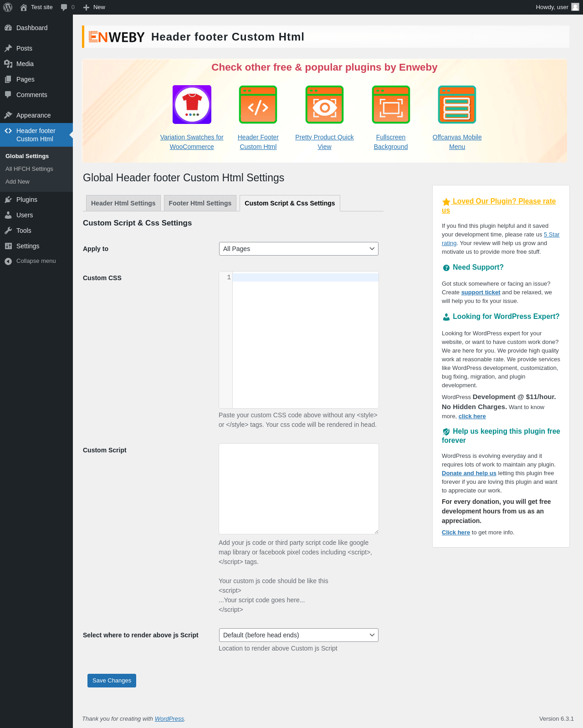The width and height of the screenshot is (583, 728).
Task: Click the user avatar icon
Action: pos(575,7)
